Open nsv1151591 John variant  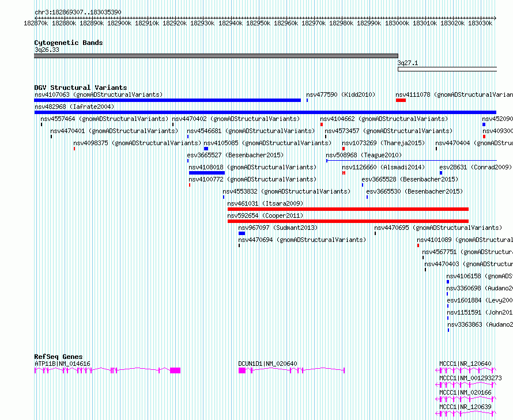click(x=480, y=312)
